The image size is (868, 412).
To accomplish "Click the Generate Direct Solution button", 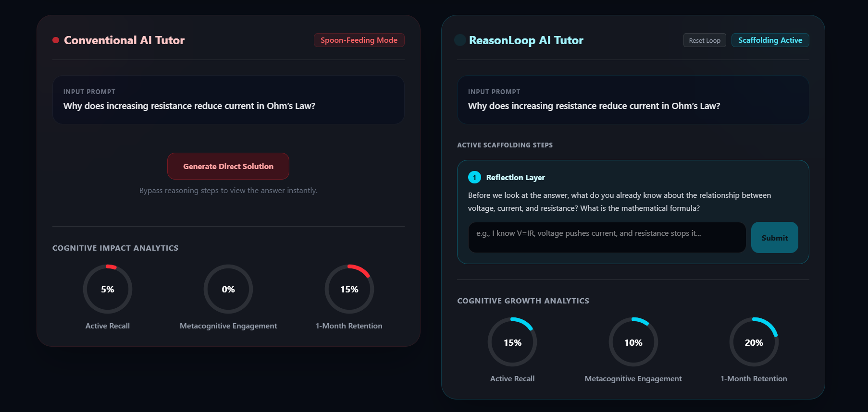I will 228,166.
